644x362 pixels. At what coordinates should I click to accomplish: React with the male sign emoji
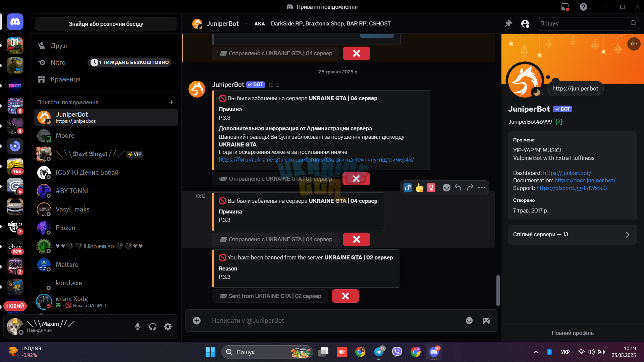(408, 188)
